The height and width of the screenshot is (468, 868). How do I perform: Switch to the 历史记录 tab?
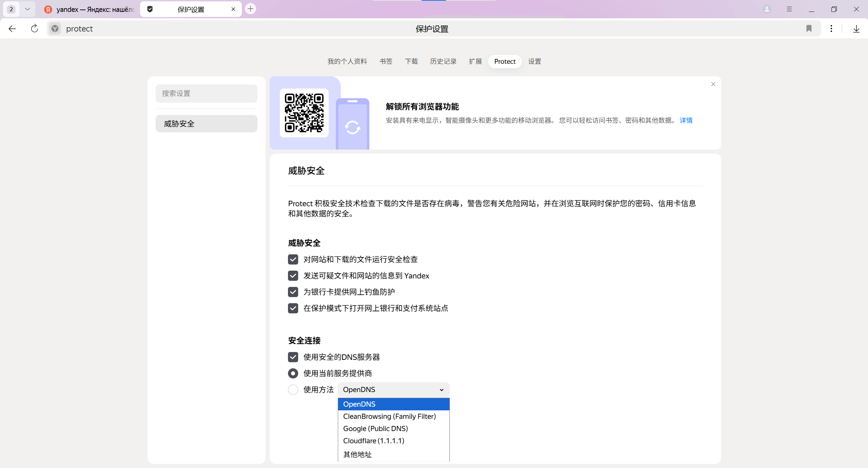443,61
